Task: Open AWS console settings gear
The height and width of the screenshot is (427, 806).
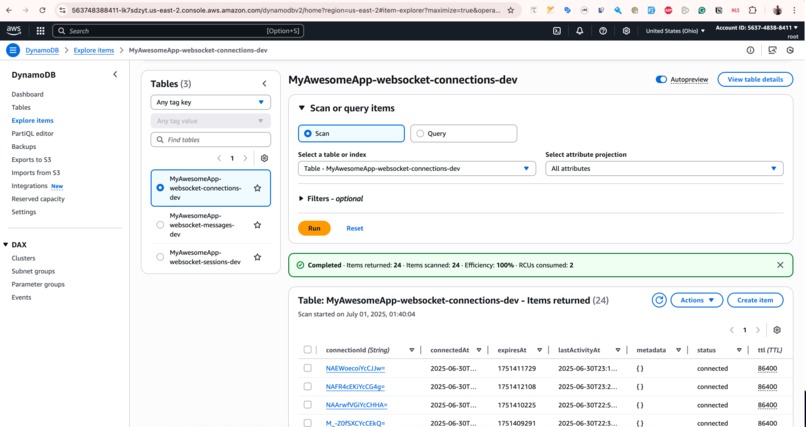Action: pyautogui.click(x=626, y=31)
